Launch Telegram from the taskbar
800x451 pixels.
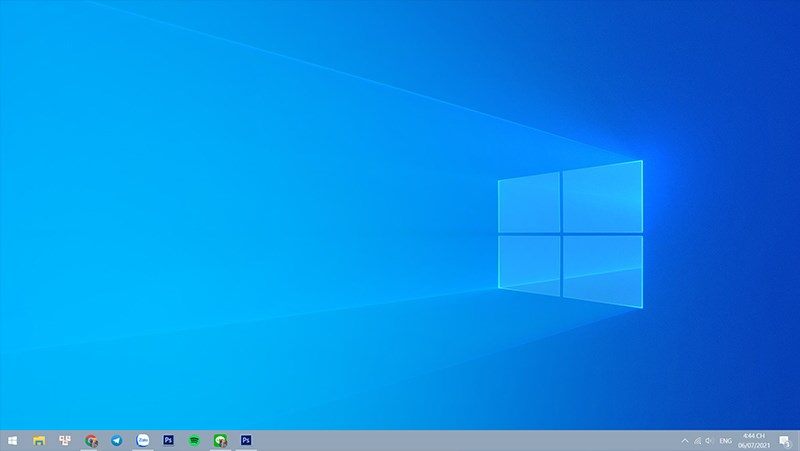(117, 440)
